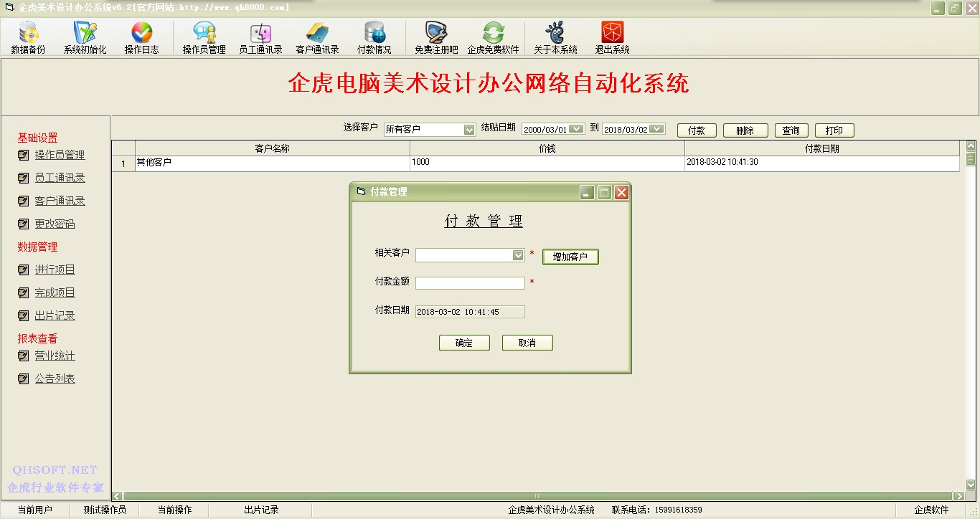980x519 pixels.
Task: Click horizontal scrollbar left arrow
Action: pyautogui.click(x=118, y=496)
